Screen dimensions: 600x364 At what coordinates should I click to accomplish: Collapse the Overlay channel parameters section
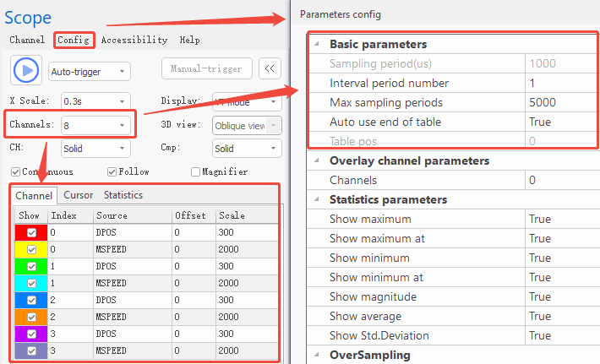point(316,160)
